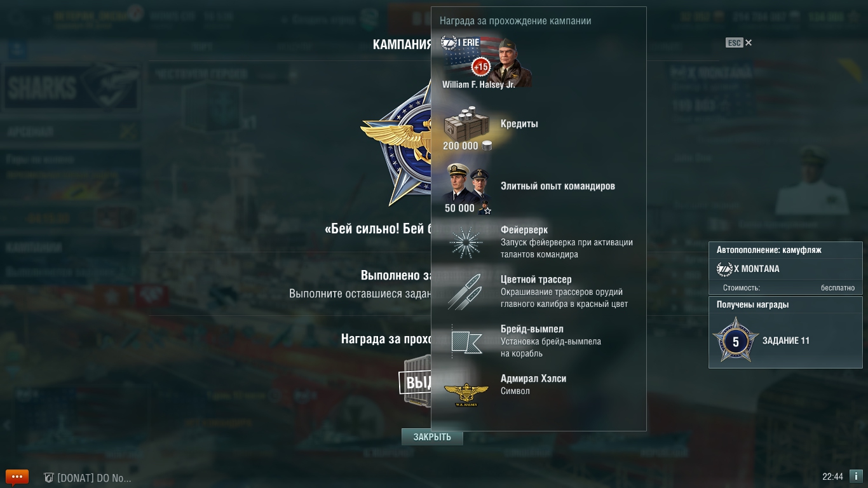This screenshot has height=488, width=868.
Task: Click the Брейд-вымпел pennant icon
Action: tap(466, 341)
